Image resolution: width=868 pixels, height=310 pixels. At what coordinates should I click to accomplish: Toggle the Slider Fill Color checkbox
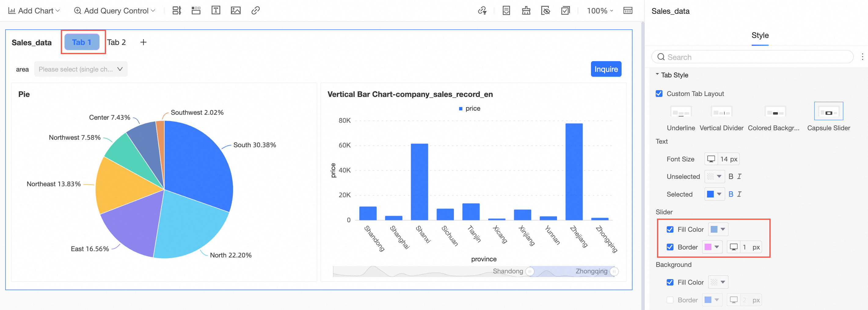click(670, 229)
